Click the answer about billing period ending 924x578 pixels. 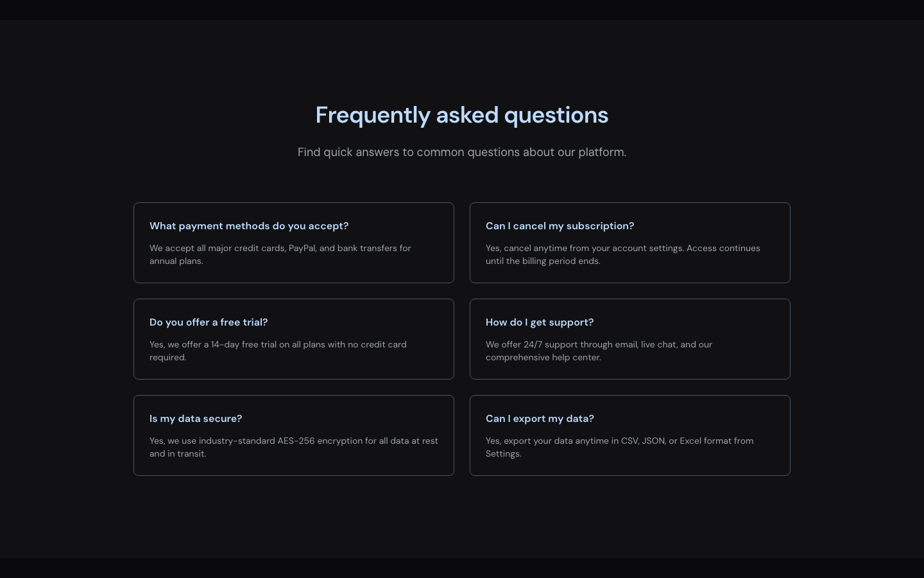(x=623, y=254)
